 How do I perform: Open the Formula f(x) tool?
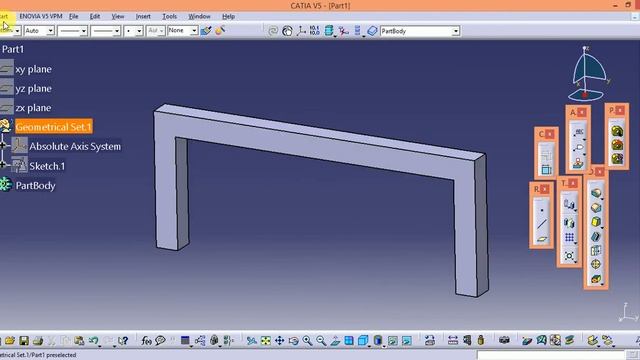(146, 340)
